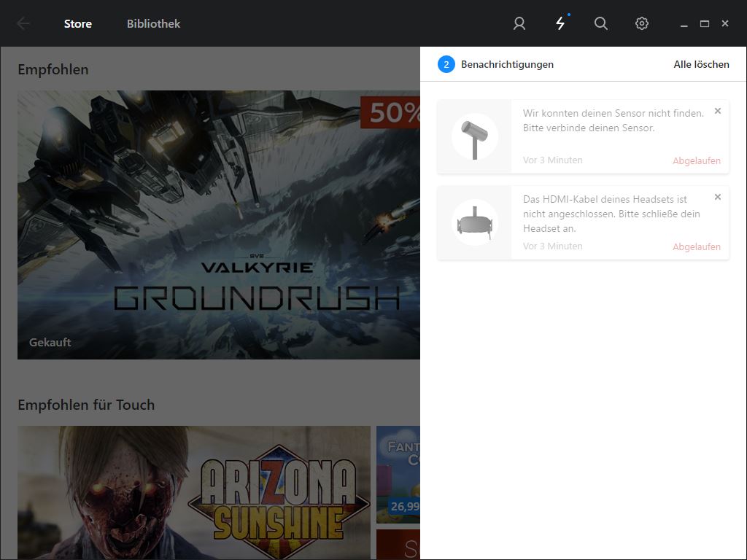This screenshot has height=560, width=747.
Task: Switch to the Bibliothek tab
Action: [153, 23]
